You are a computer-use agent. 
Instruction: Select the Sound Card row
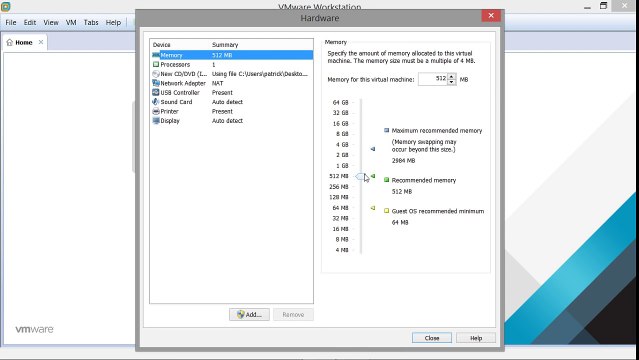[x=232, y=102]
